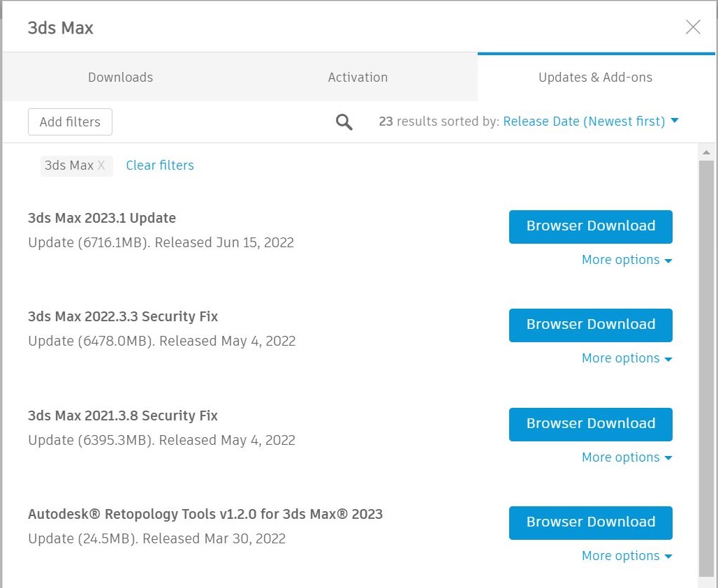
Task: Click the scrollbar up arrow
Action: click(706, 152)
